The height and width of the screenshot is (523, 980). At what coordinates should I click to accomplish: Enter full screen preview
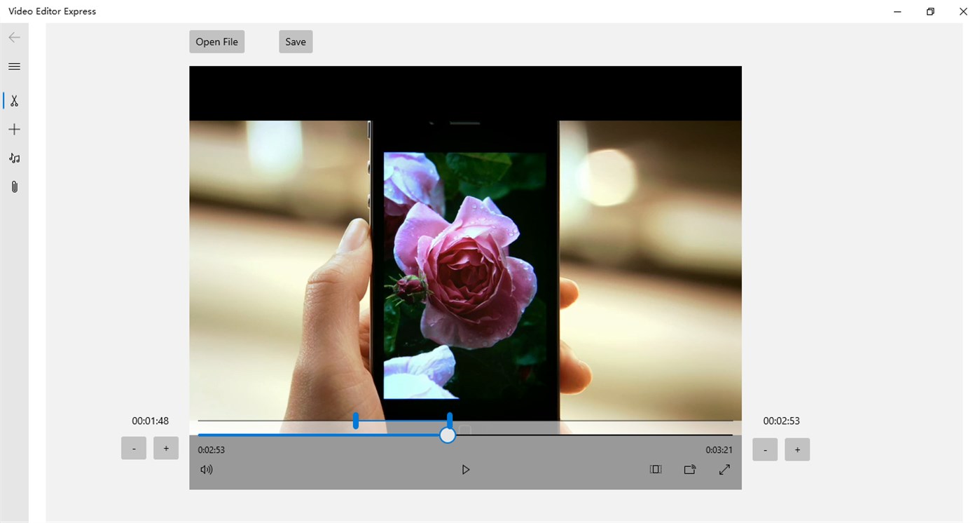coord(724,469)
